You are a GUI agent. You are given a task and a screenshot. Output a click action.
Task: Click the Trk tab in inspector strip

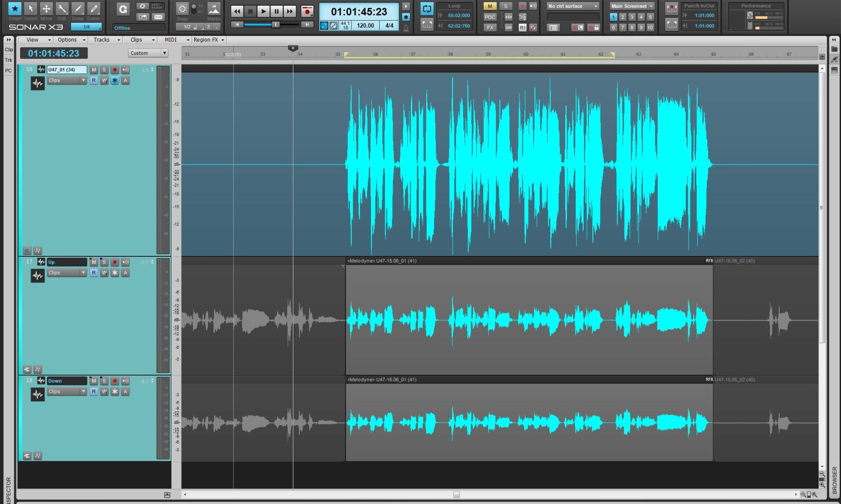click(x=9, y=60)
